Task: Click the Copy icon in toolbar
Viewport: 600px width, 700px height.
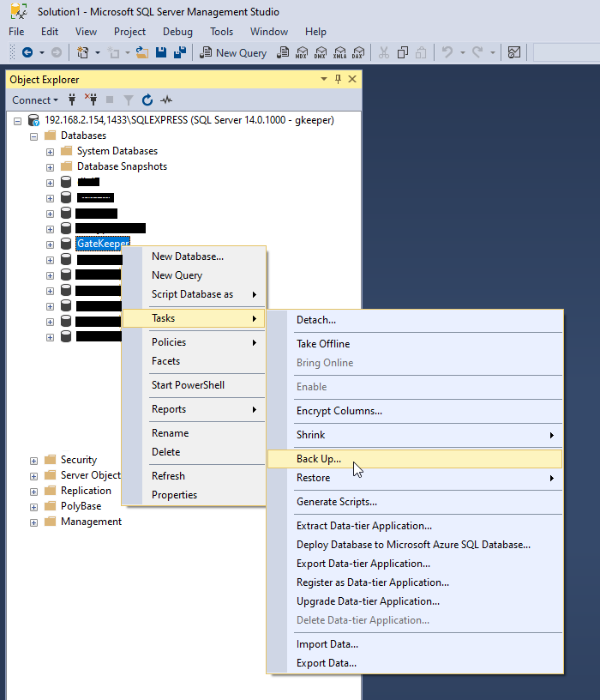Action: pyautogui.click(x=403, y=52)
